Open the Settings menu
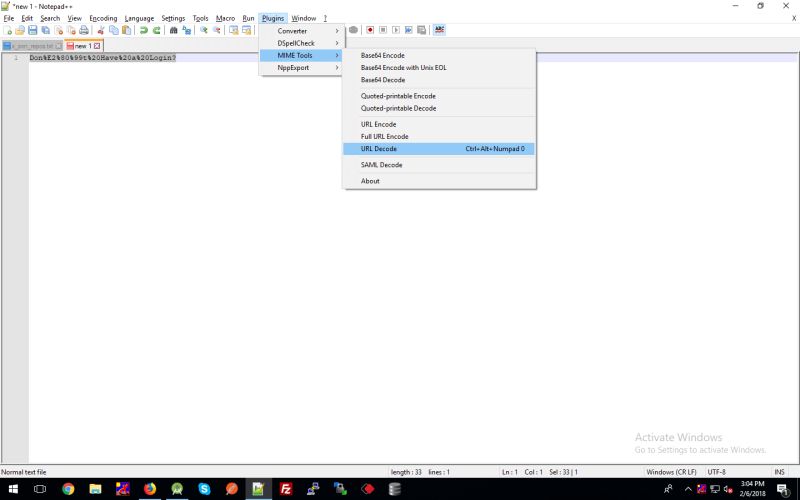The width and height of the screenshot is (800, 500). click(173, 18)
